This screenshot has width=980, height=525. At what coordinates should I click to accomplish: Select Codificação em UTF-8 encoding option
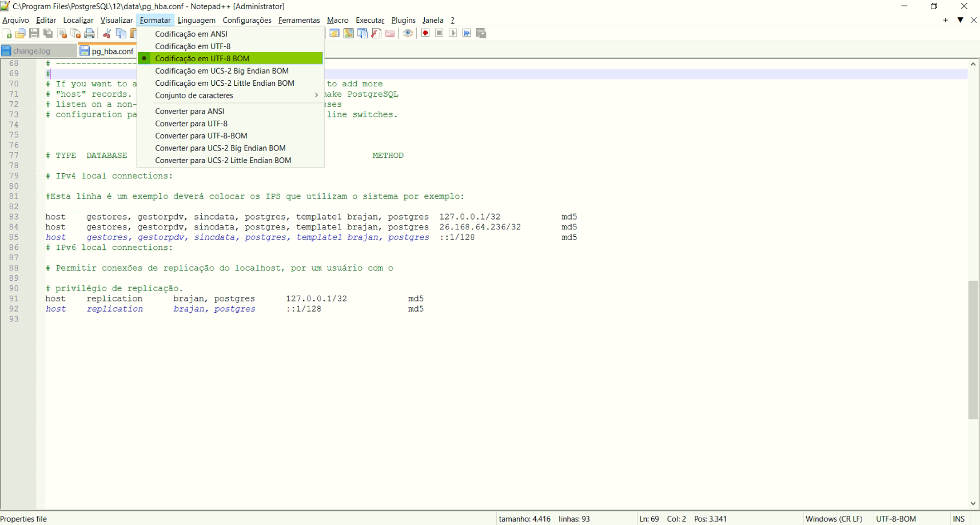pyautogui.click(x=193, y=46)
